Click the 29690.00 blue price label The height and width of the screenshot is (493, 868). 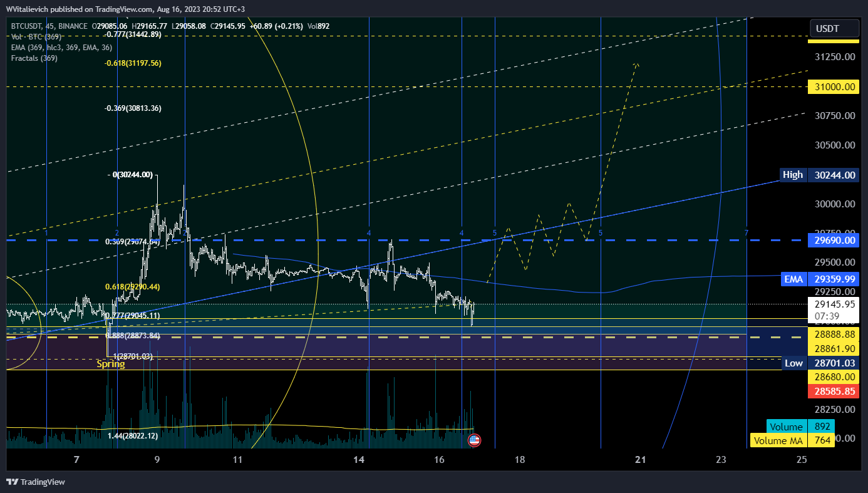834,240
